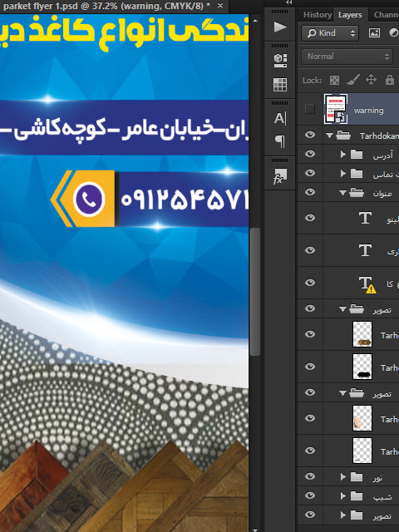Expand the شیپ group

click(342, 495)
